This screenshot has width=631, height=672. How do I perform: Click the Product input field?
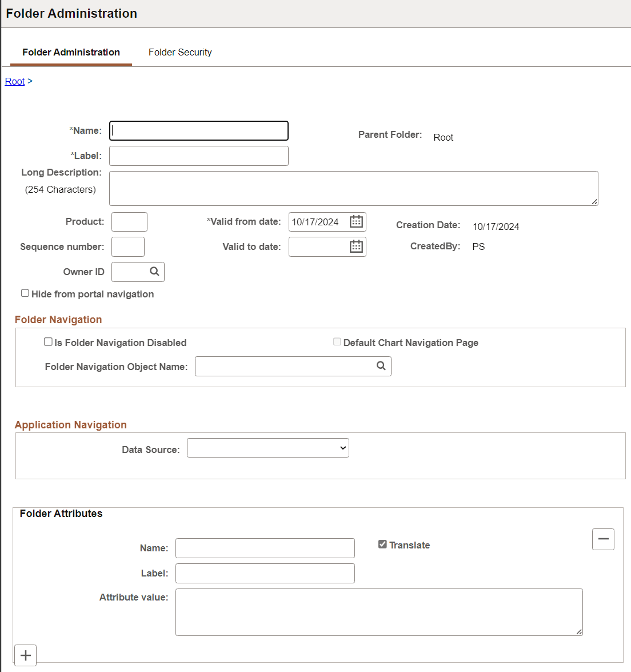tap(129, 222)
